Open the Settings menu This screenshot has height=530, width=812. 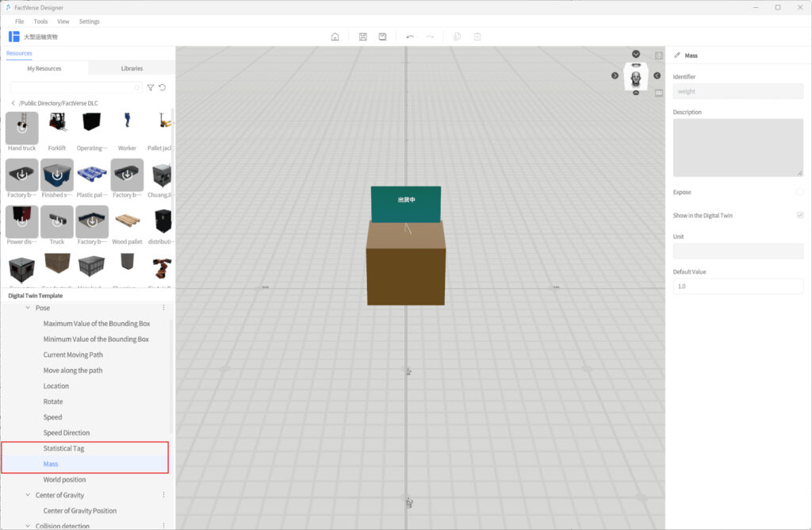[x=89, y=21]
